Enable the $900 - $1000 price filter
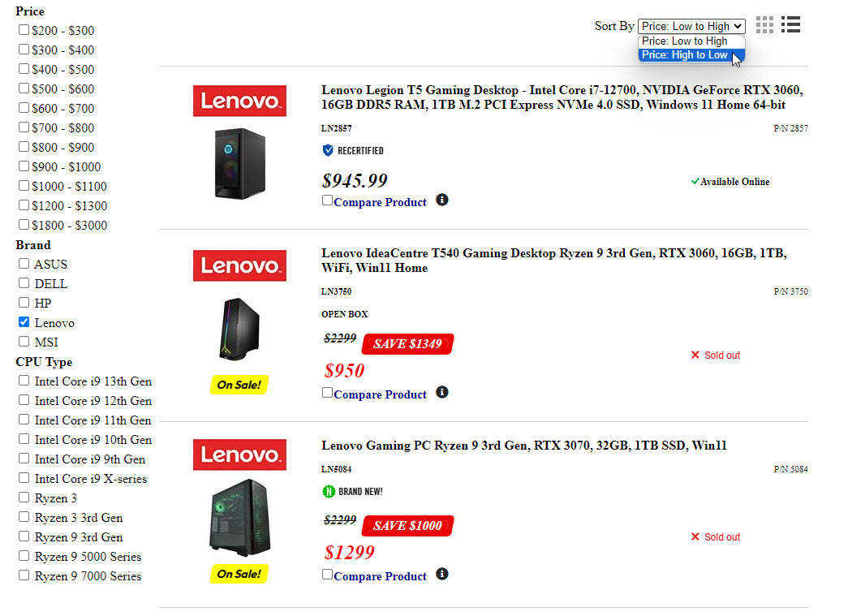 point(24,166)
